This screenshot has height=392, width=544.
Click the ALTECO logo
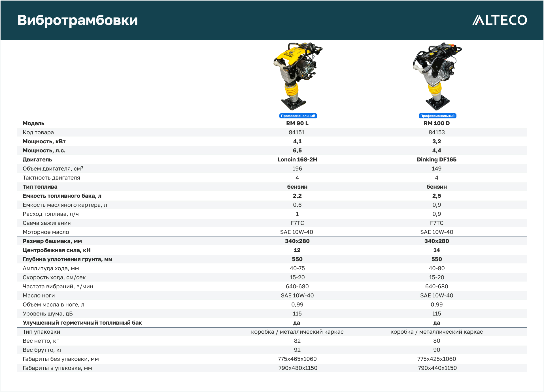point(500,20)
